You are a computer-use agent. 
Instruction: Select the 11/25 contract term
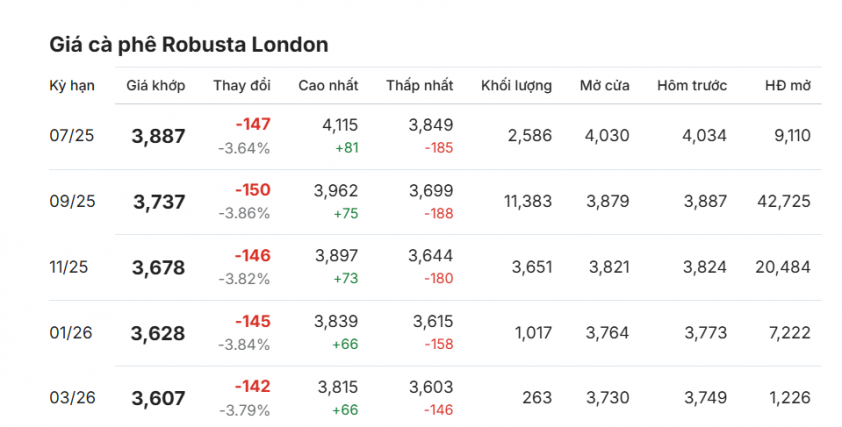tap(72, 267)
